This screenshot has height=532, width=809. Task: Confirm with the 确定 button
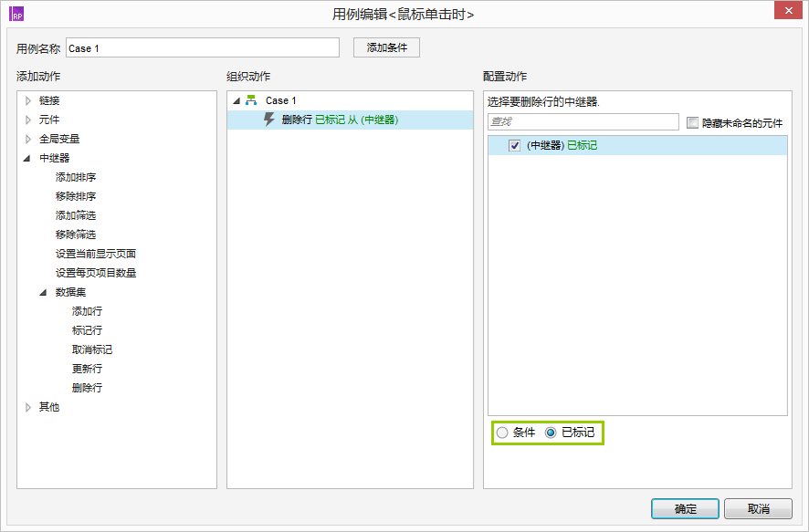point(685,509)
